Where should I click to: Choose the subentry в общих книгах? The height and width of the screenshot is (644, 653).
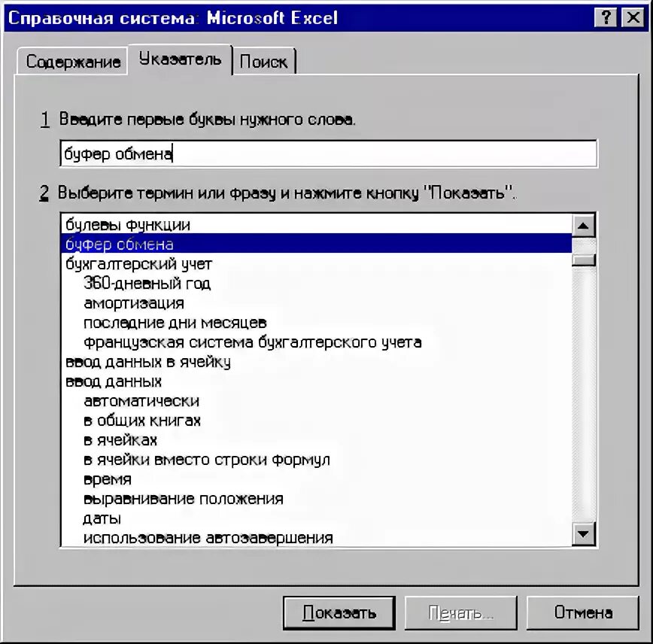pyautogui.click(x=317, y=421)
